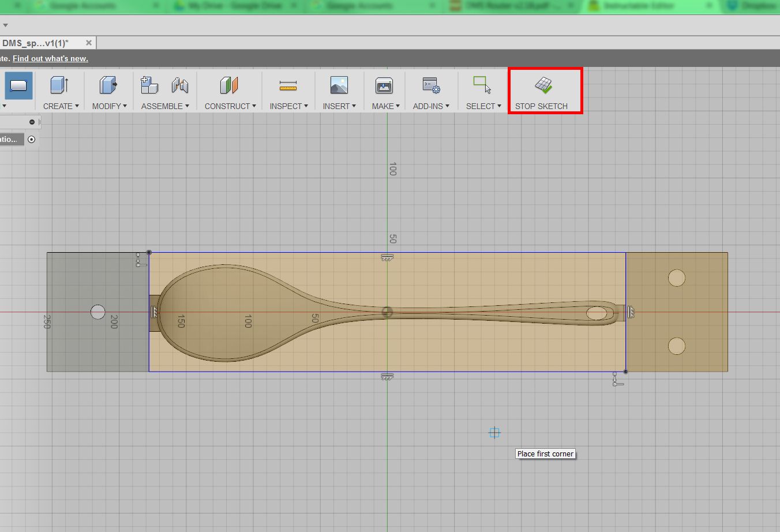Open the 'Find out what's new' link
Screen dimensions: 780x532
point(50,58)
